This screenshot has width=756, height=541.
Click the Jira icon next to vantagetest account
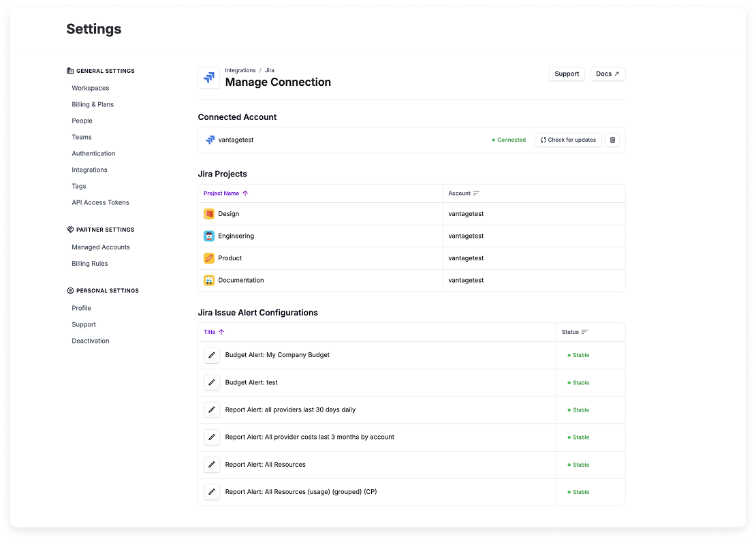[210, 140]
